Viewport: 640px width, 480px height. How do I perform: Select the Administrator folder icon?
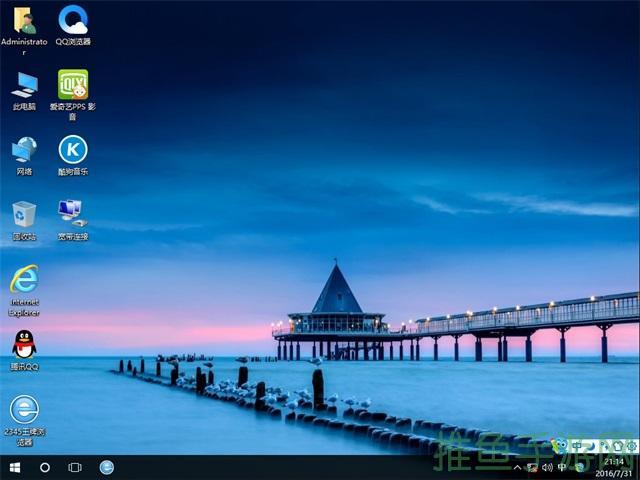24,20
